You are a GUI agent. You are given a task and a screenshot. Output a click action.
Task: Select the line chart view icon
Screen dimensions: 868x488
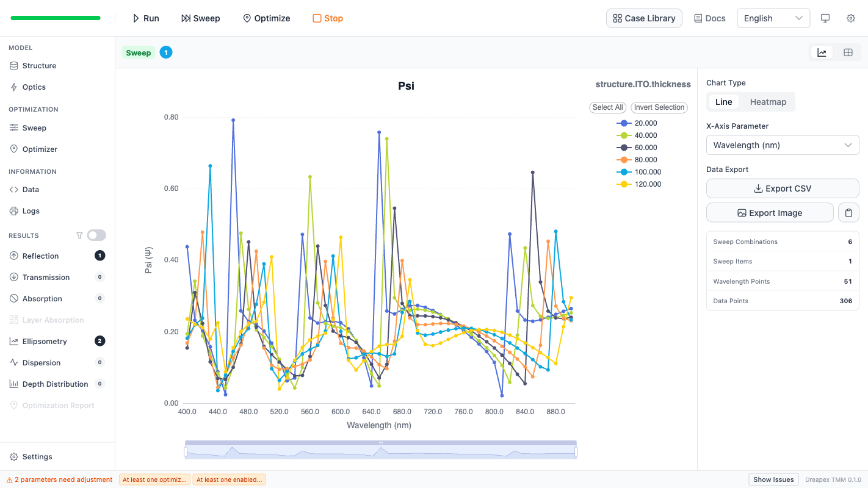click(822, 52)
